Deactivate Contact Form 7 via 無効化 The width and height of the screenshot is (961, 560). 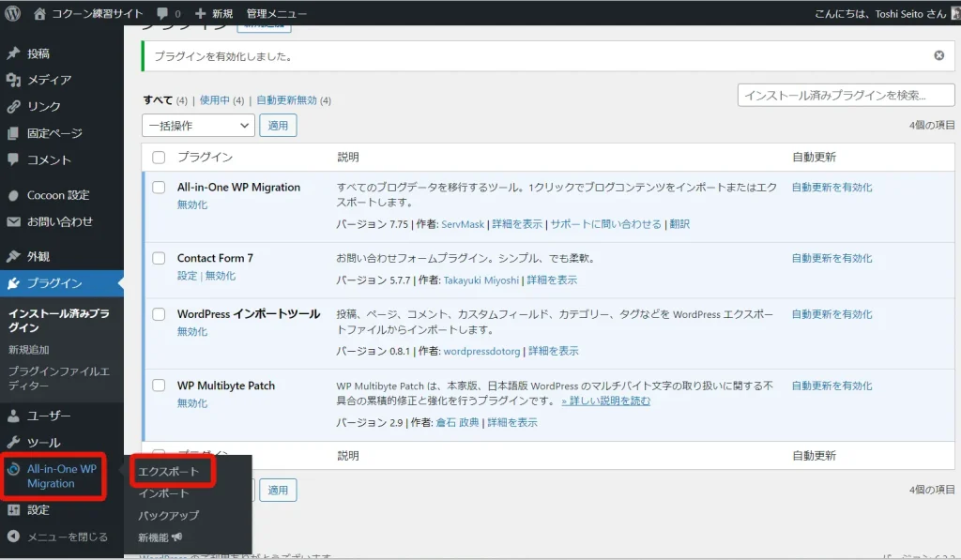tap(221, 276)
